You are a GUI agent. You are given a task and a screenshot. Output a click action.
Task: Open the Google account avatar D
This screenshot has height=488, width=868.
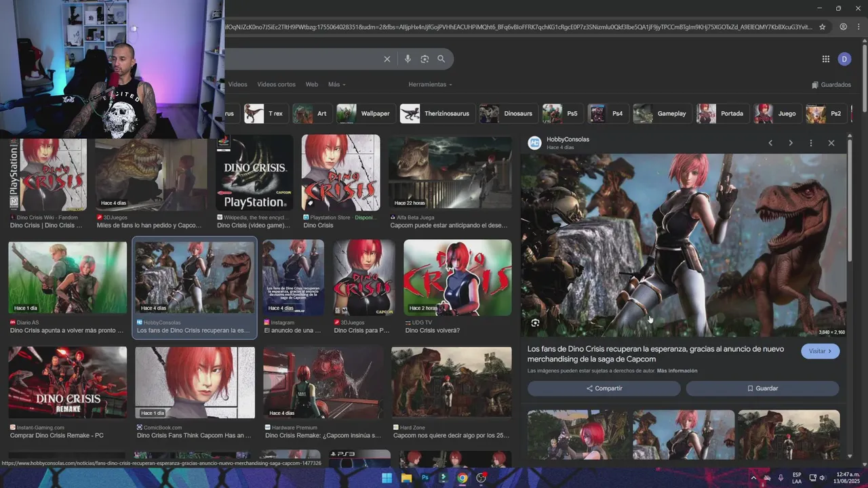844,59
